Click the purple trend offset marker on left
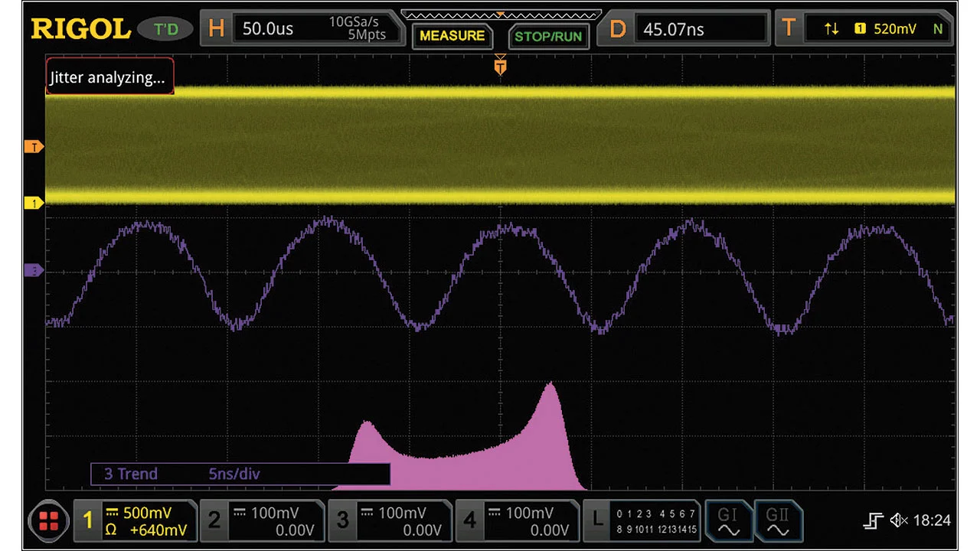Image resolution: width=980 pixels, height=551 pixels. (34, 270)
